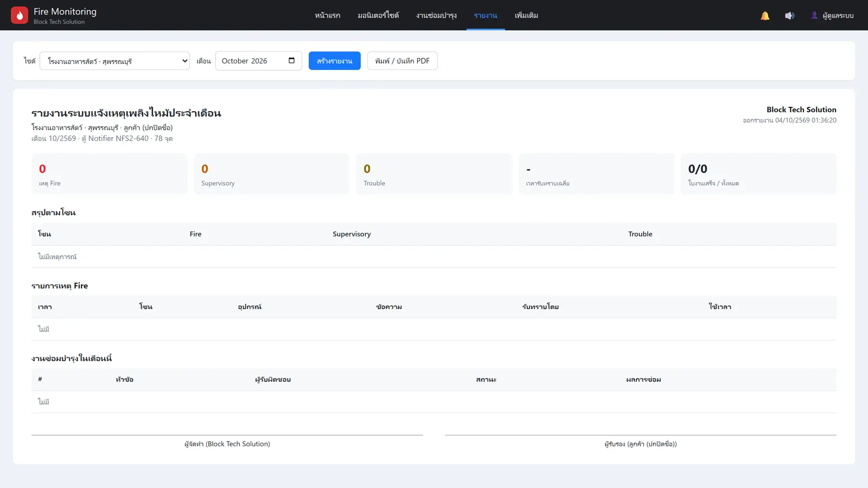This screenshot has width=868, height=488.
Task: Open the ผู้ดูแลระบบ user menu
Action: (832, 16)
